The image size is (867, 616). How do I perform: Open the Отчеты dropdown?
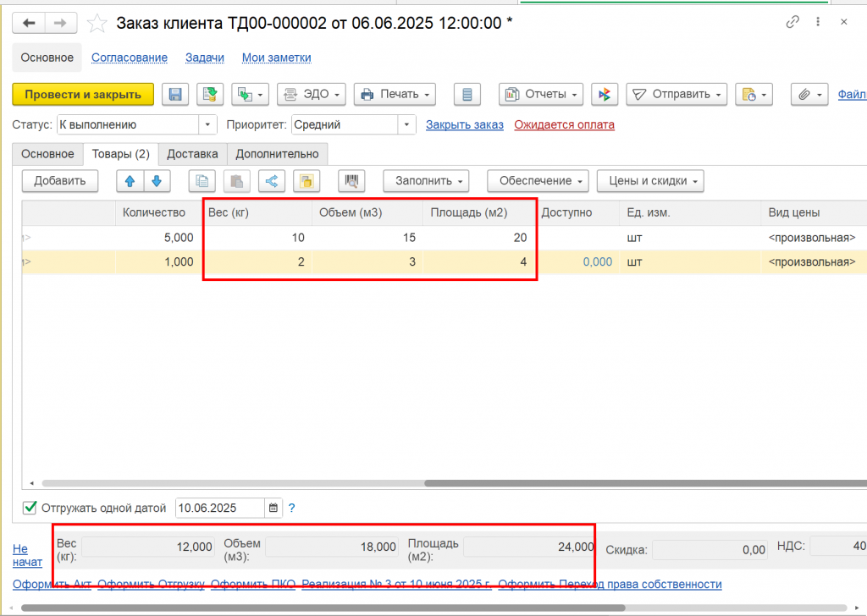541,95
